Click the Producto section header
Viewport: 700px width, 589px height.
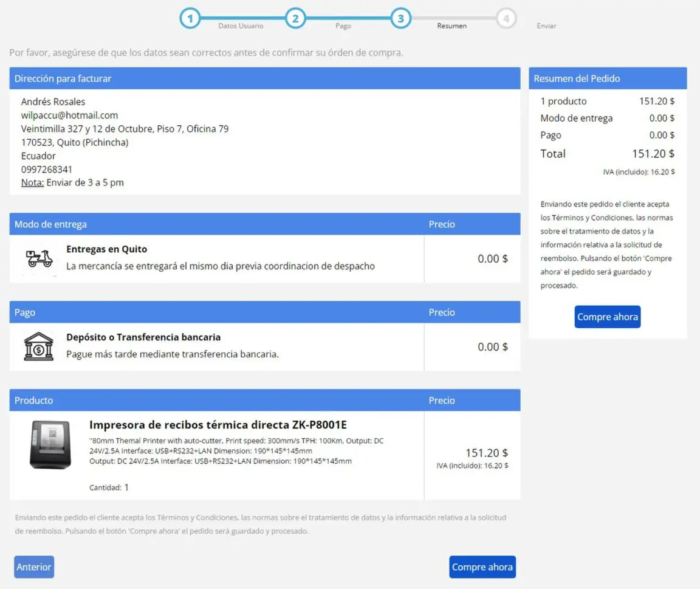[x=34, y=401]
